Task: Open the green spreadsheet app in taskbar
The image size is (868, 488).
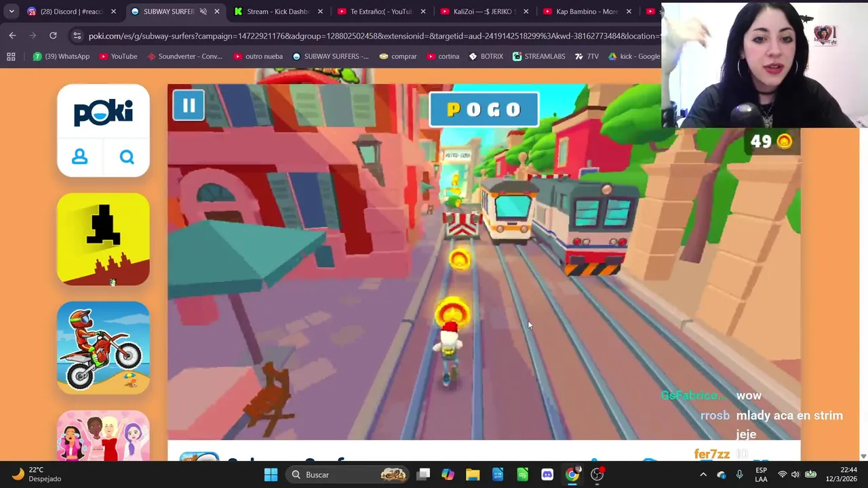Action: pyautogui.click(x=522, y=474)
